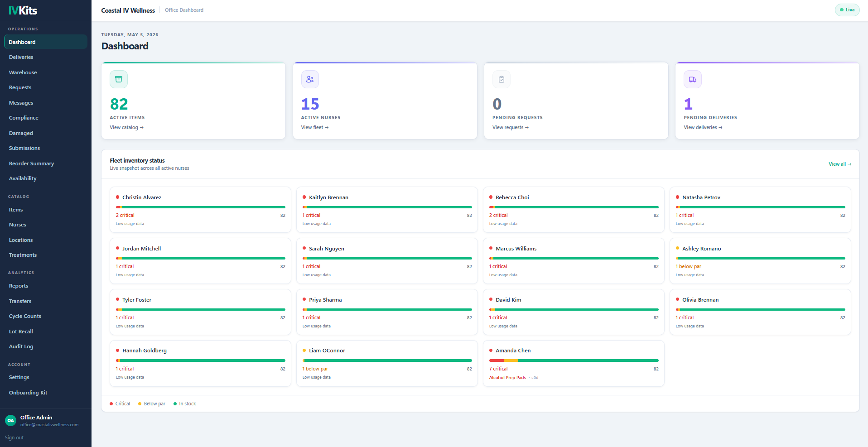This screenshot has height=447, width=868.
Task: Click Sarah Nguyen name
Action: [327, 249]
